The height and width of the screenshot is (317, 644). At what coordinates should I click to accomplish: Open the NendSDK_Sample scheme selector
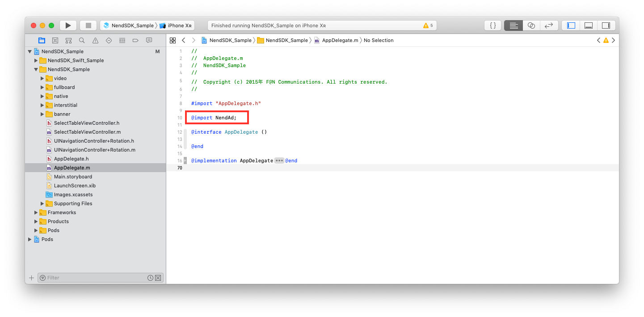pos(129,25)
